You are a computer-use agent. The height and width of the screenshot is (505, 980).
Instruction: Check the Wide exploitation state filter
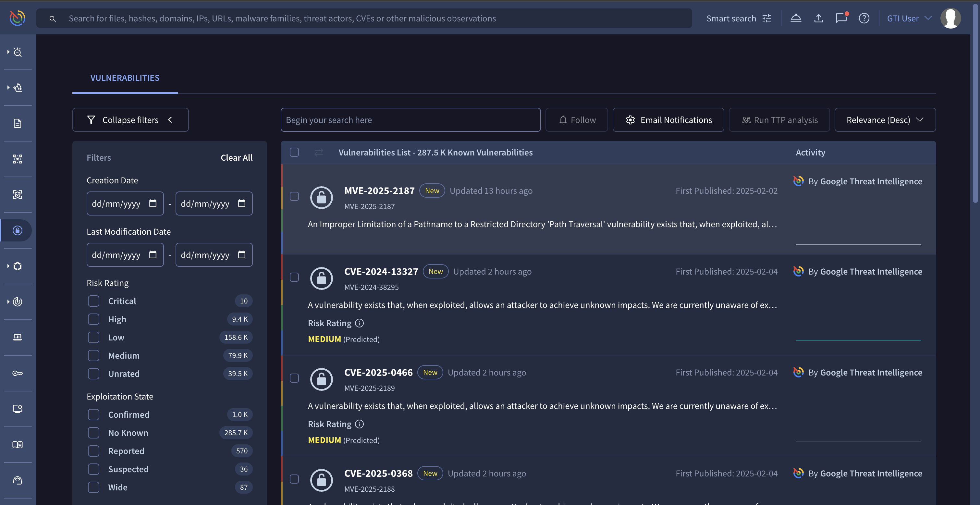tap(93, 487)
